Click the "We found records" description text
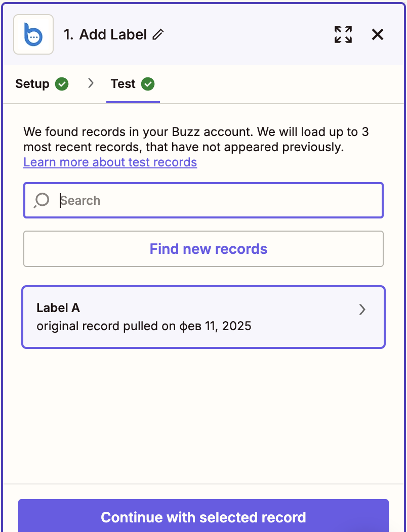407x532 pixels. (196, 140)
